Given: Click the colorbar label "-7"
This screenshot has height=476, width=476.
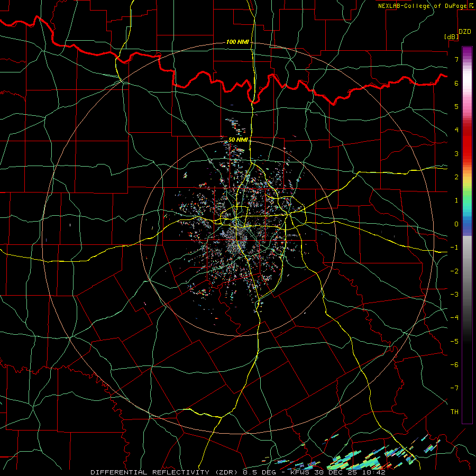Looking at the screenshot, I should (454, 388).
